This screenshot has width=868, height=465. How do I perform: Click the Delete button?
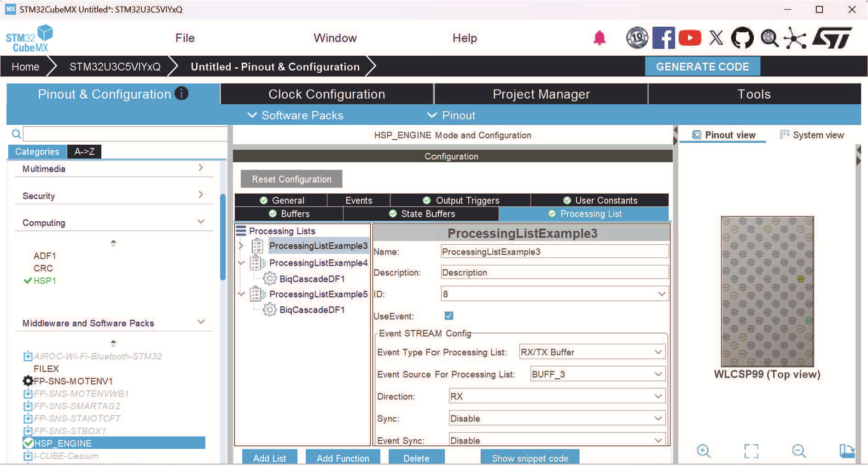pos(416,458)
